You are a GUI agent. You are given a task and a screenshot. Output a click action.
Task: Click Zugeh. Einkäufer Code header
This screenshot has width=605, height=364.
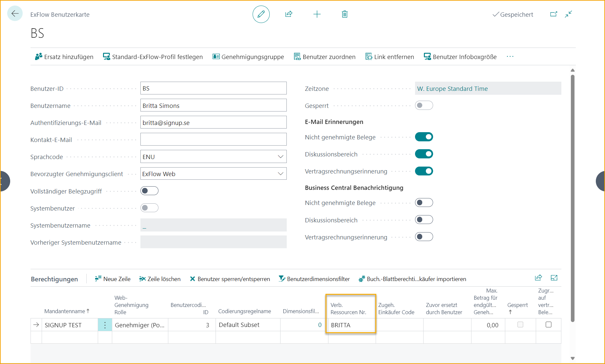click(396, 309)
